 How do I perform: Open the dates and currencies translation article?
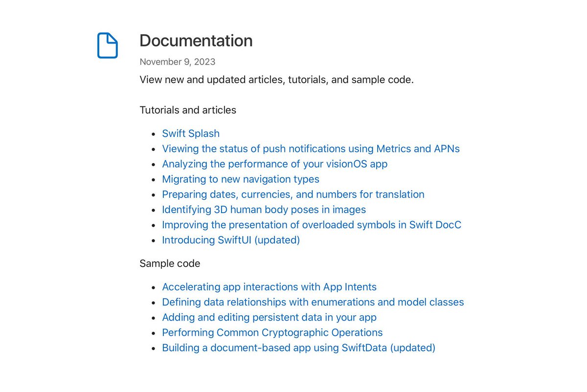pyautogui.click(x=293, y=194)
